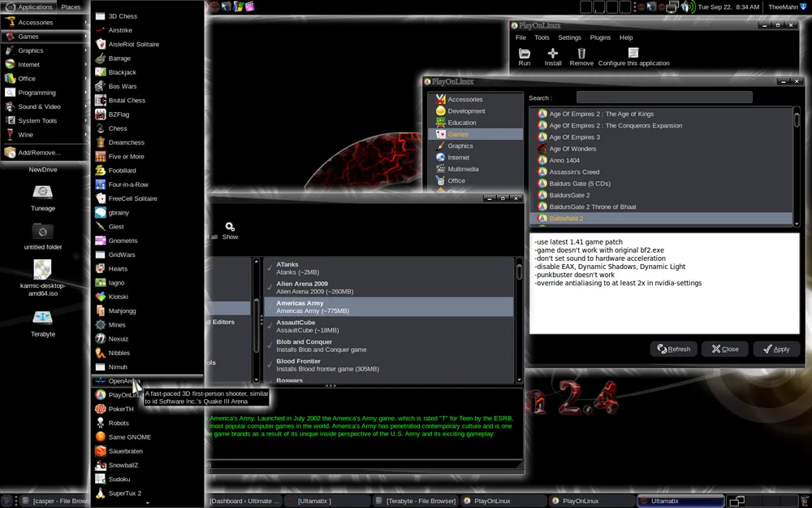Launch Sauerbraten from the Games menu

coord(125,451)
